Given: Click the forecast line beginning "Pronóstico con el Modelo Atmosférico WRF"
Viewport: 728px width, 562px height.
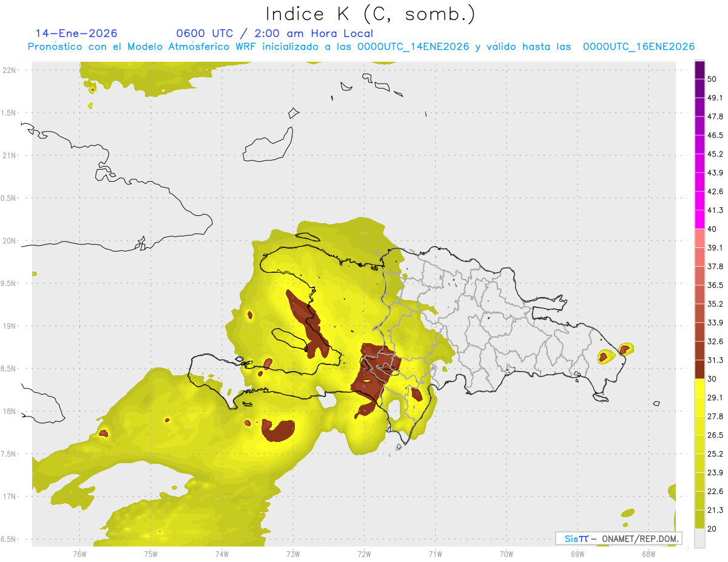Looking at the screenshot, I should tap(361, 47).
